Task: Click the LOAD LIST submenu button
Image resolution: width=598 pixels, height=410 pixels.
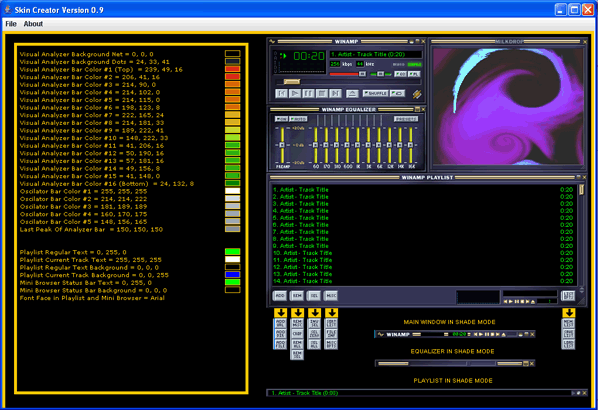Action: 569,344
